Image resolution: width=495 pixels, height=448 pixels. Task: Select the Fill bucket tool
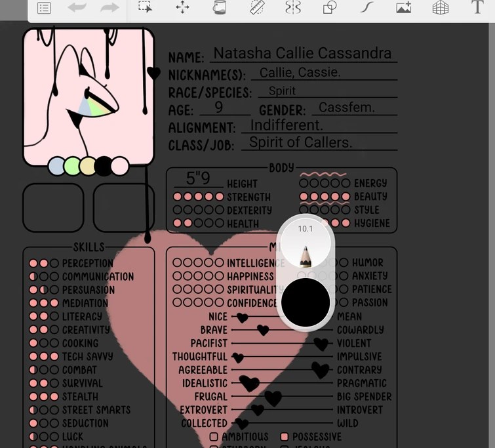220,7
